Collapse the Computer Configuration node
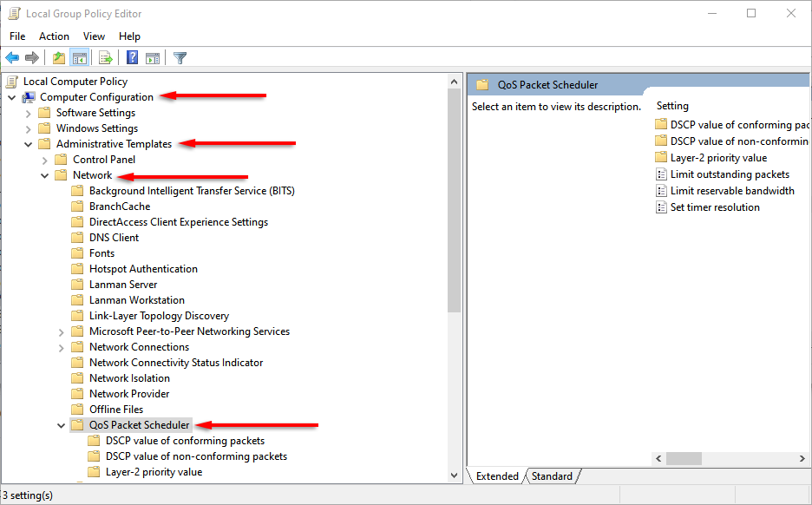 click(12, 97)
